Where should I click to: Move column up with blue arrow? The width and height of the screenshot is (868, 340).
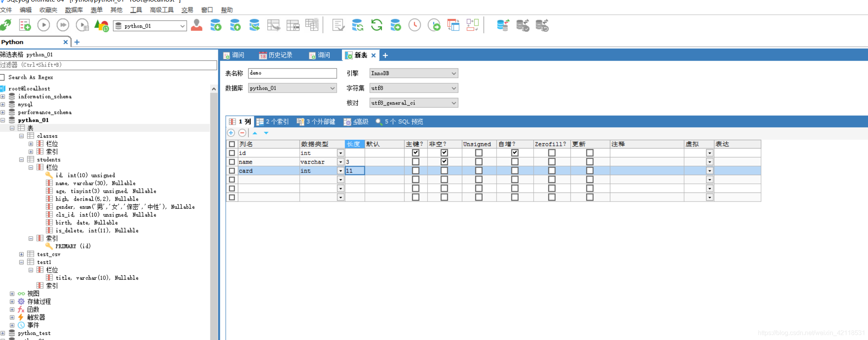(x=255, y=133)
